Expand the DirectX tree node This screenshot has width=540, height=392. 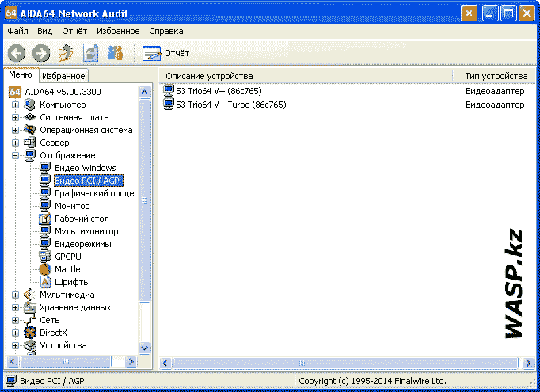pos(15,333)
